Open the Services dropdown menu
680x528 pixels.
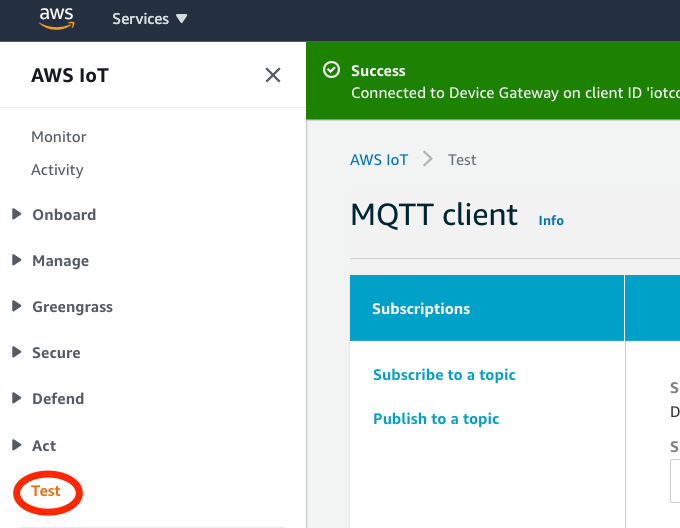150,19
